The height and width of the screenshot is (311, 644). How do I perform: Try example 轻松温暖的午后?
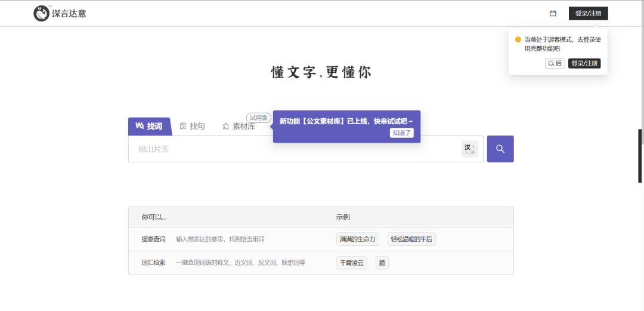[x=411, y=239]
